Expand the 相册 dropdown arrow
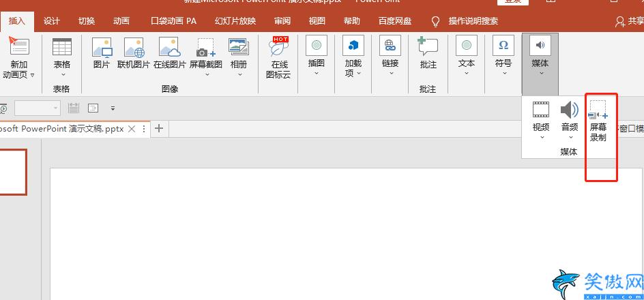This screenshot has height=300, width=644. click(240, 75)
